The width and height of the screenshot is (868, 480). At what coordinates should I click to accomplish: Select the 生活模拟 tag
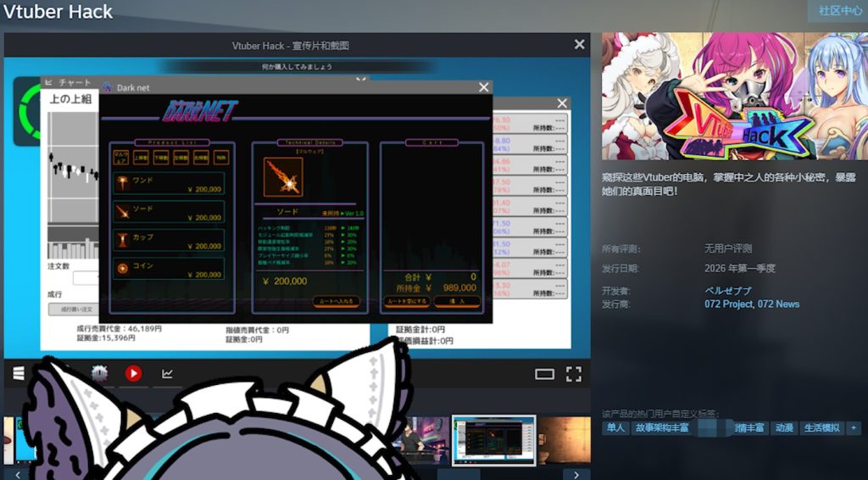pyautogui.click(x=822, y=428)
